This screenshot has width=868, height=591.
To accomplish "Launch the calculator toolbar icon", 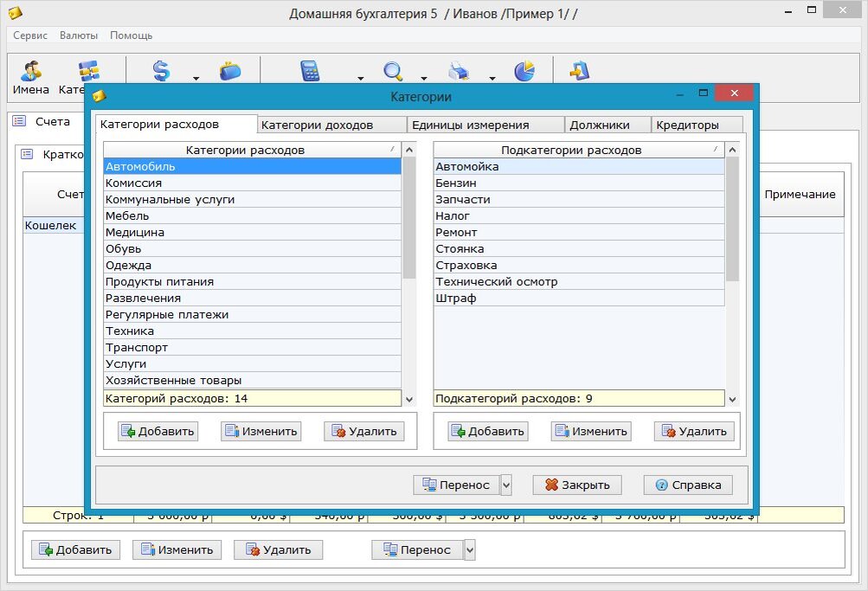I will click(312, 71).
